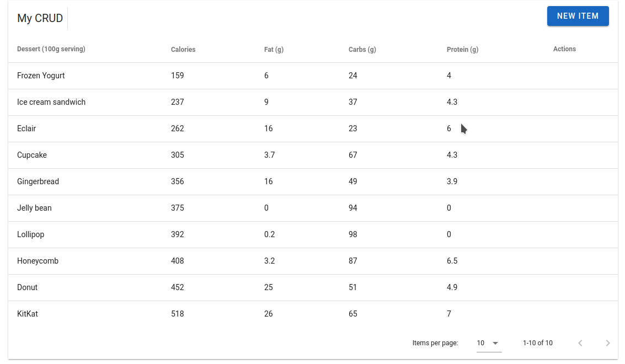Click the Actions column header
Image resolution: width=625 pixels, height=364 pixels.
pyautogui.click(x=564, y=49)
